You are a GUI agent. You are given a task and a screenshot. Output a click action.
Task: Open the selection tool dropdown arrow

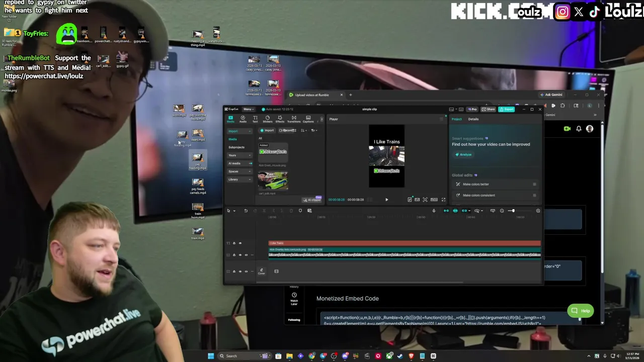pyautogui.click(x=234, y=211)
